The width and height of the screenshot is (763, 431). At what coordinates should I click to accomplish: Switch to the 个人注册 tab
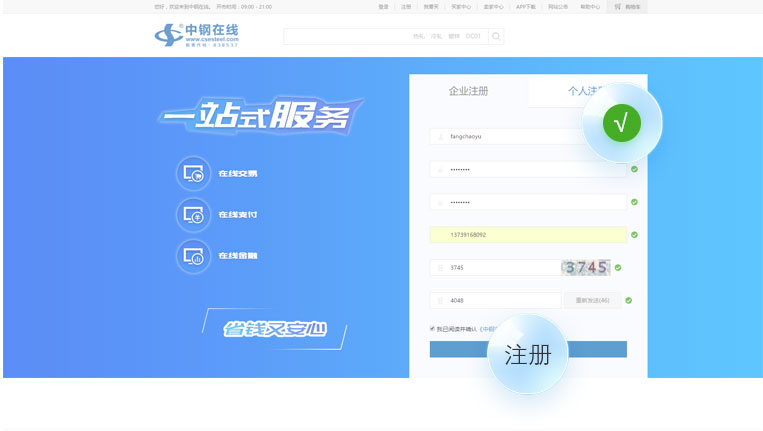coord(586,91)
